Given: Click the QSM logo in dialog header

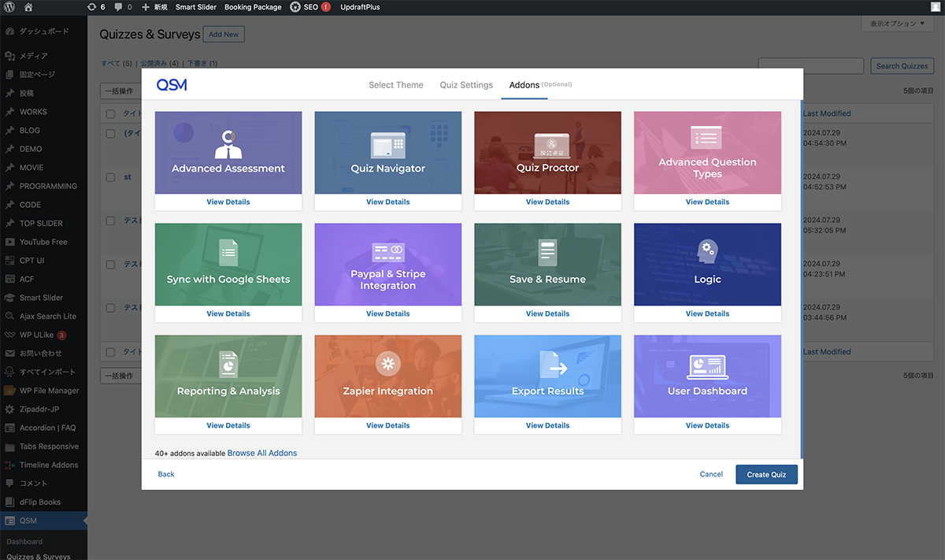Looking at the screenshot, I should point(172,85).
